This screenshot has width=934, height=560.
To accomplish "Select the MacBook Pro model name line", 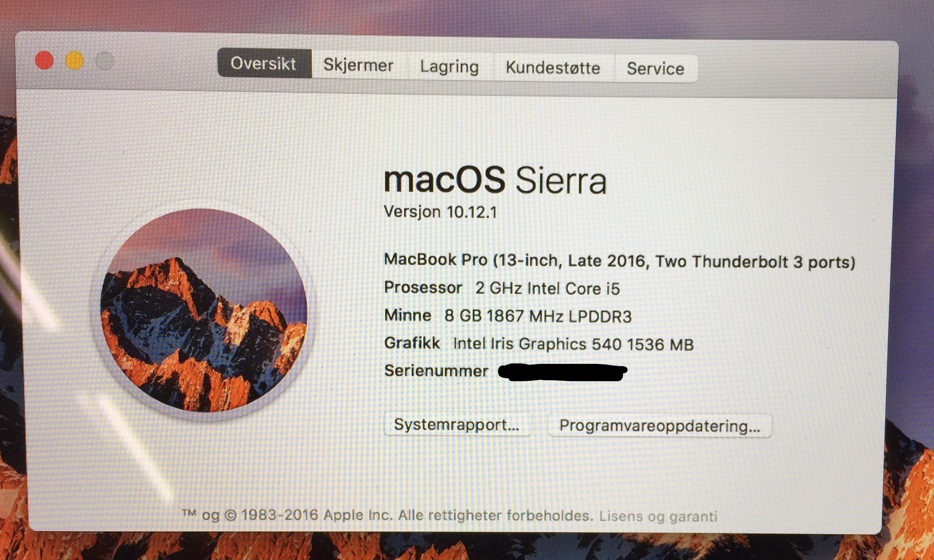I will click(620, 261).
